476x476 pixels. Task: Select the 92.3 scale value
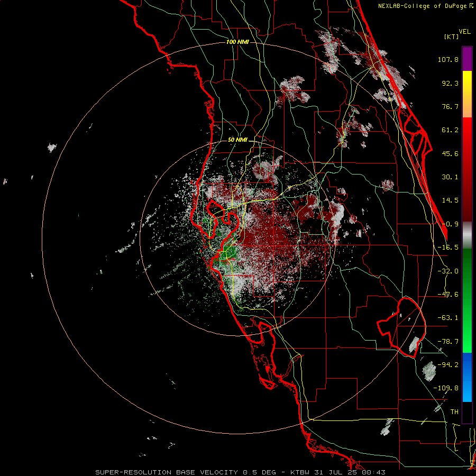(x=450, y=83)
